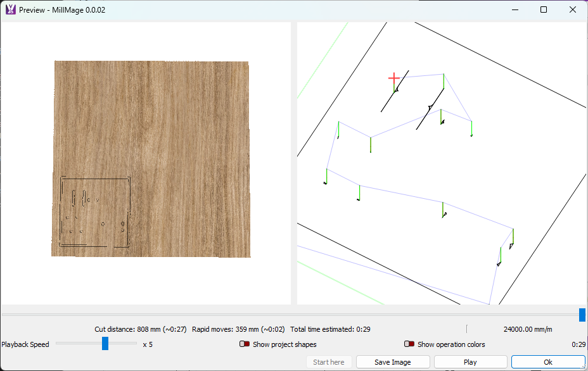Enable the Show operation colors switch
Screen dimensions: 588x371
[409, 344]
